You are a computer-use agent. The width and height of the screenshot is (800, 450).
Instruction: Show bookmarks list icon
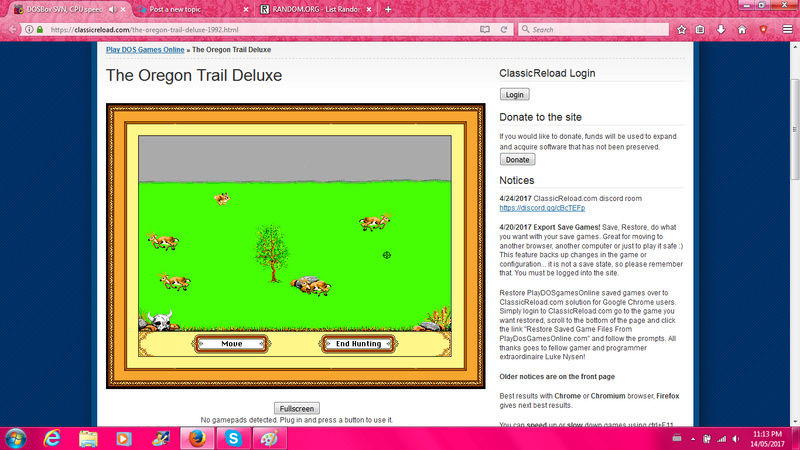coord(701,30)
